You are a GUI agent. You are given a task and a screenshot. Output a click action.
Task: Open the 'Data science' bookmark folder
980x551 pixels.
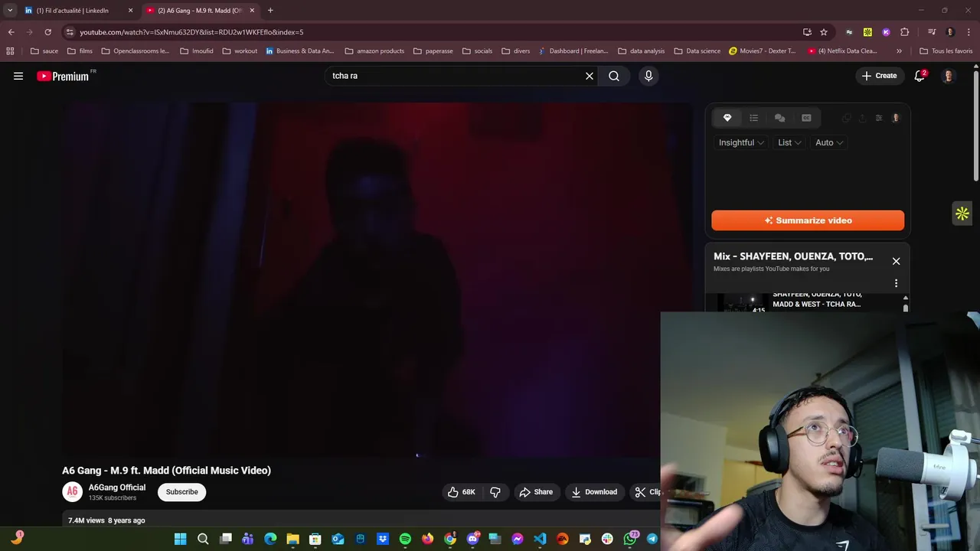click(x=697, y=51)
